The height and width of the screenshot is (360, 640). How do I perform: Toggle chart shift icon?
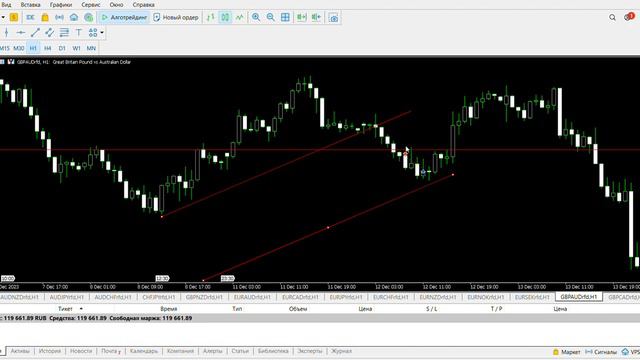point(316,18)
